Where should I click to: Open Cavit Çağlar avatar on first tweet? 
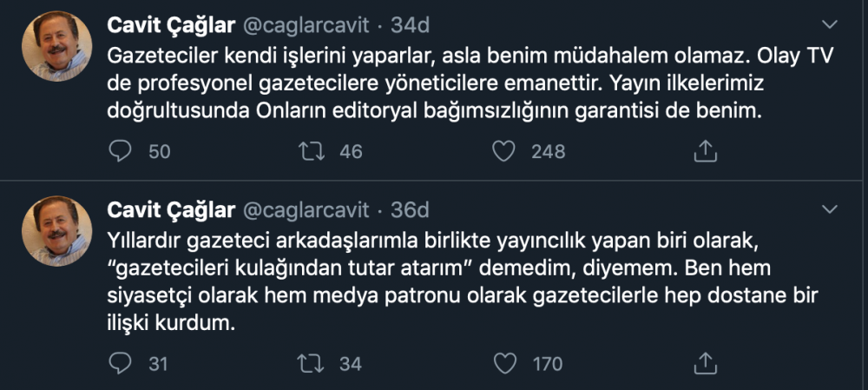coord(57,47)
